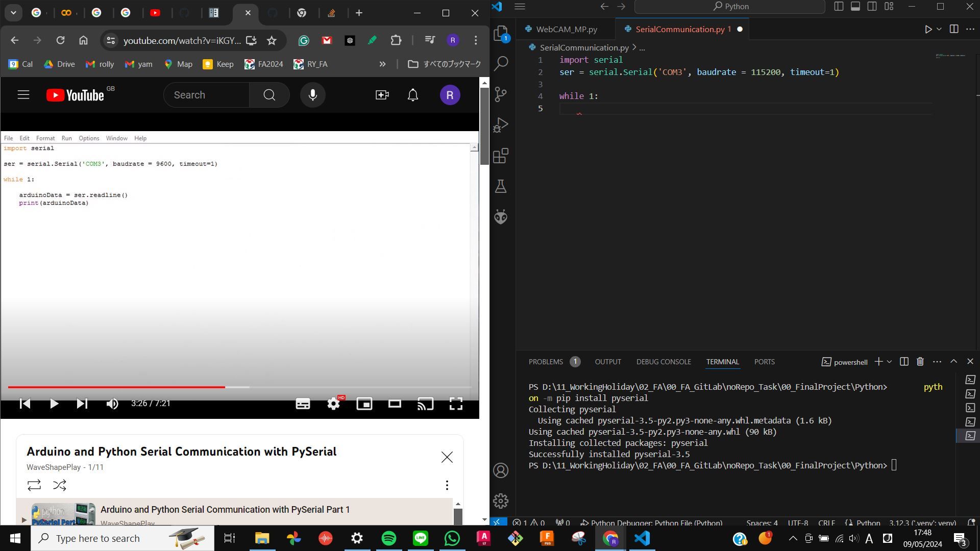This screenshot has width=980, height=551.
Task: Show more bookmarks chevron
Action: (x=382, y=64)
